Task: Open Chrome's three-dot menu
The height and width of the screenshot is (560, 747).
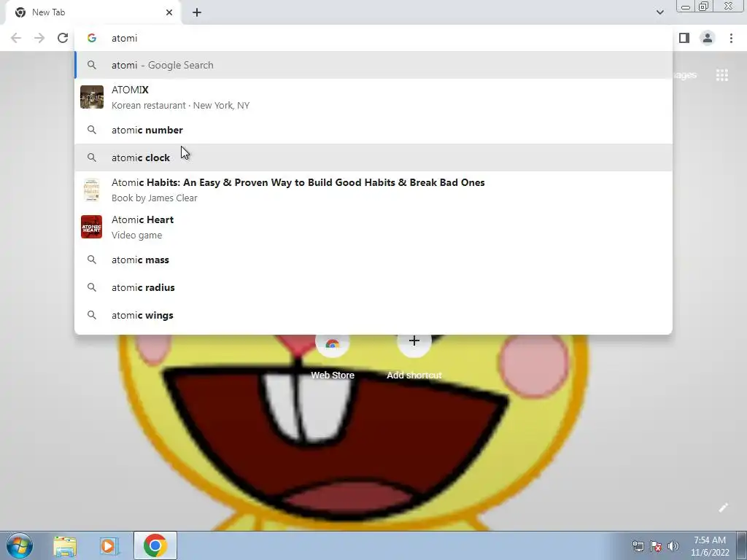Action: (731, 38)
